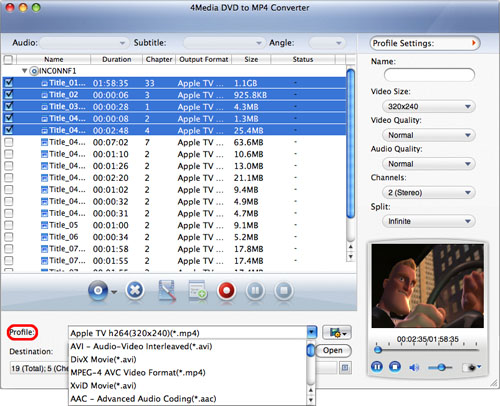
Task: Click the title list scroll up arrow
Action: point(350,247)
